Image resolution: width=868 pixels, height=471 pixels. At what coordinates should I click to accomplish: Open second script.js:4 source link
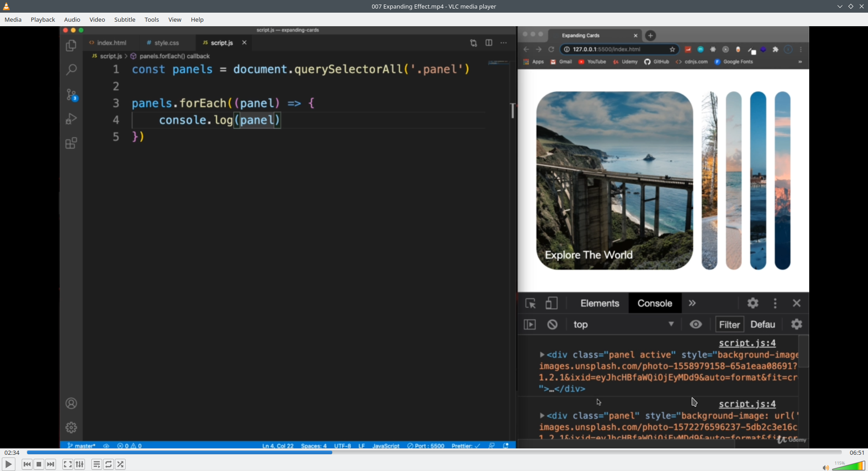pyautogui.click(x=747, y=404)
